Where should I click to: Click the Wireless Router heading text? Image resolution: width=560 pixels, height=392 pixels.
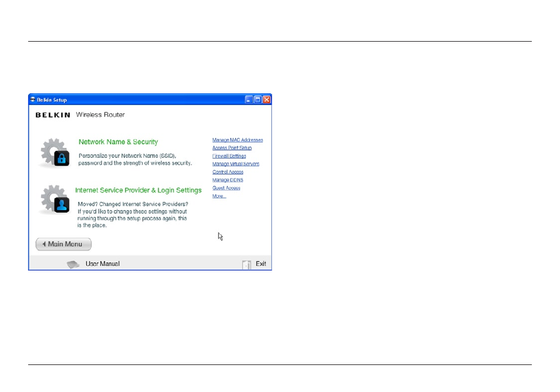[100, 114]
